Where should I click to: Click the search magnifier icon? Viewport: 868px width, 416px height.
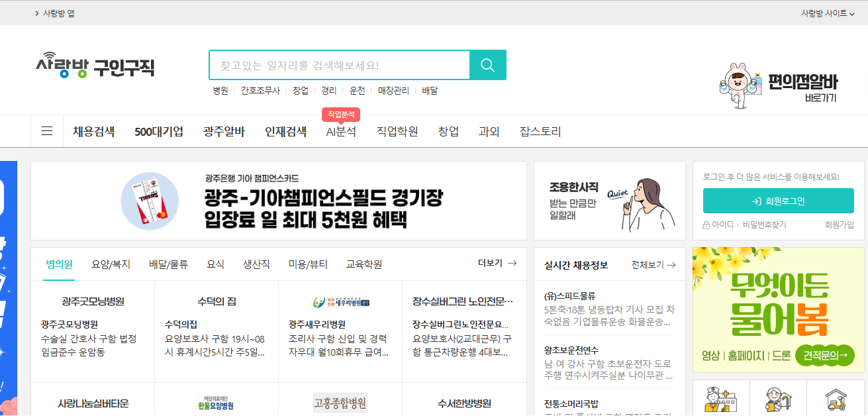pos(488,65)
